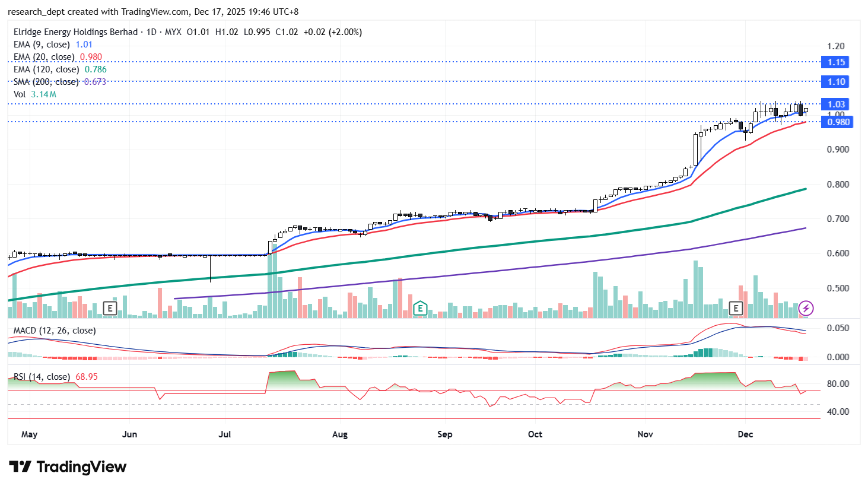
Task: Click the TradingView logo at bottom left
Action: [68, 467]
